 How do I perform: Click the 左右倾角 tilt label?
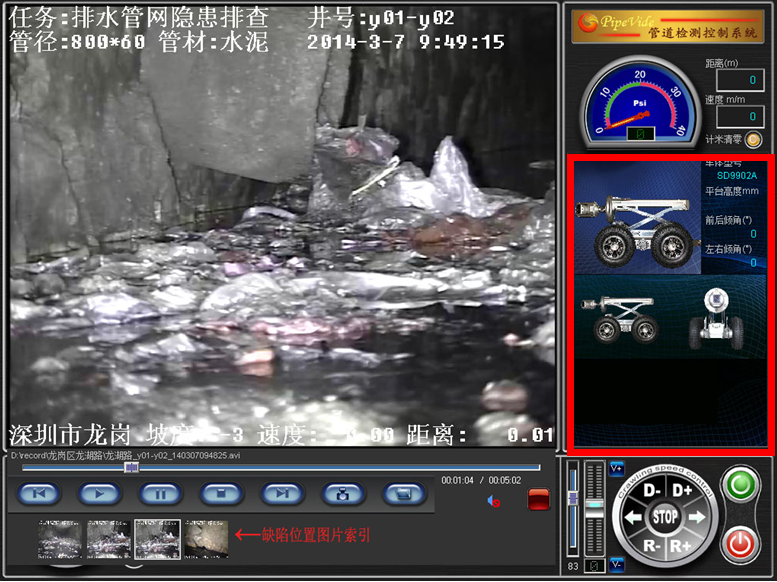point(728,249)
